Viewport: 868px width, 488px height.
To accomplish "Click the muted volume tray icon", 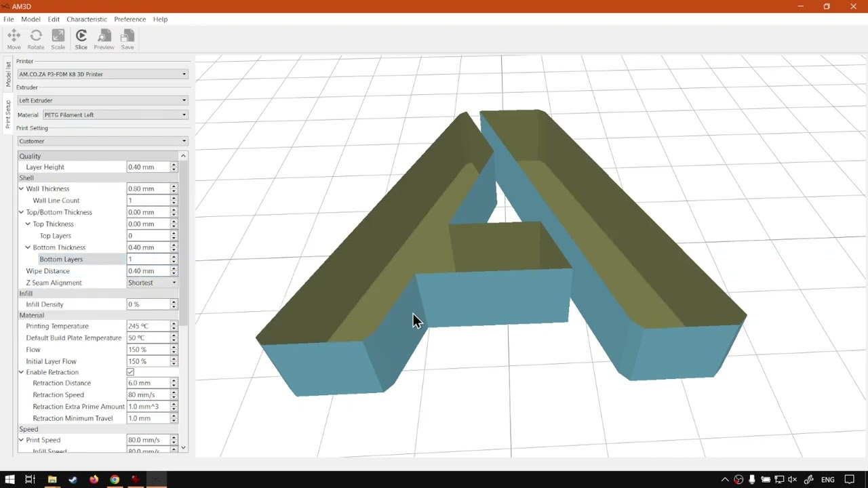I will point(791,480).
